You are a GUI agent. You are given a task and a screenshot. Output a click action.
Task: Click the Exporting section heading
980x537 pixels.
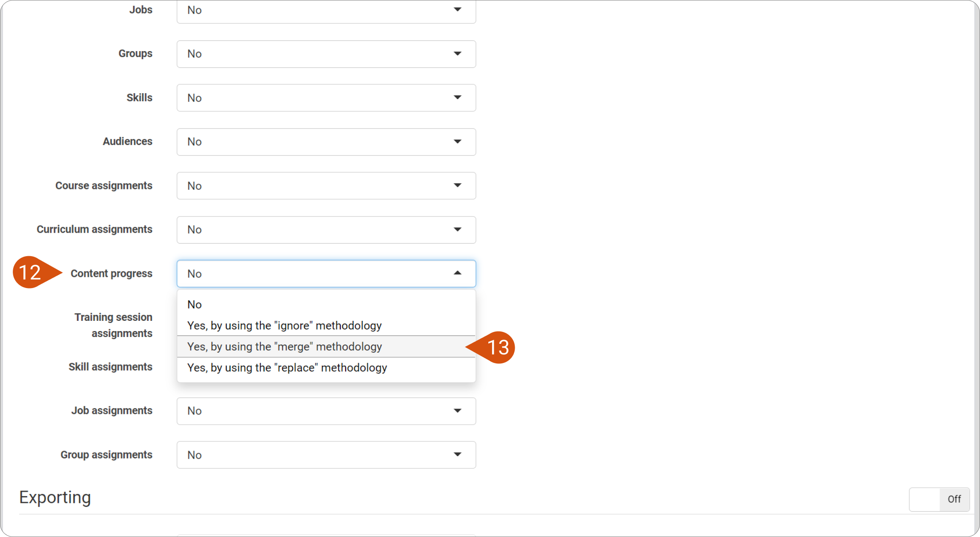tap(55, 497)
